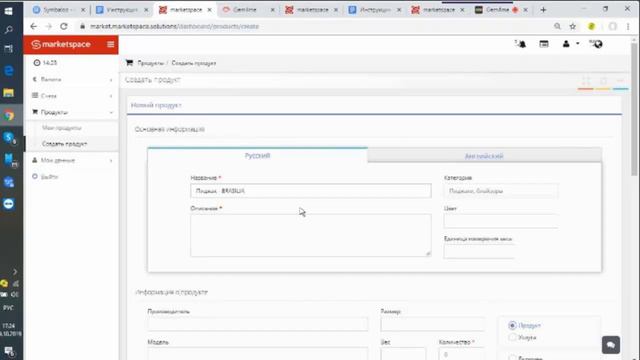
Task: Select the Услуга radio button
Action: click(512, 338)
